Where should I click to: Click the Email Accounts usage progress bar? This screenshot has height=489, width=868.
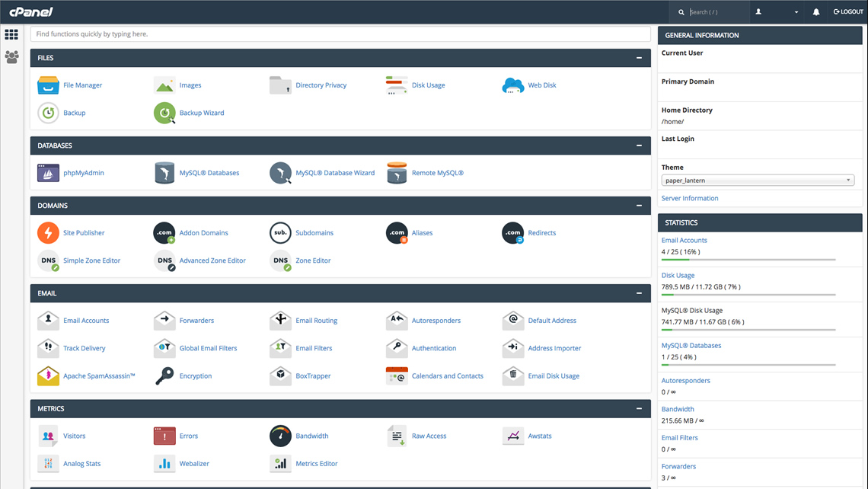point(748,260)
